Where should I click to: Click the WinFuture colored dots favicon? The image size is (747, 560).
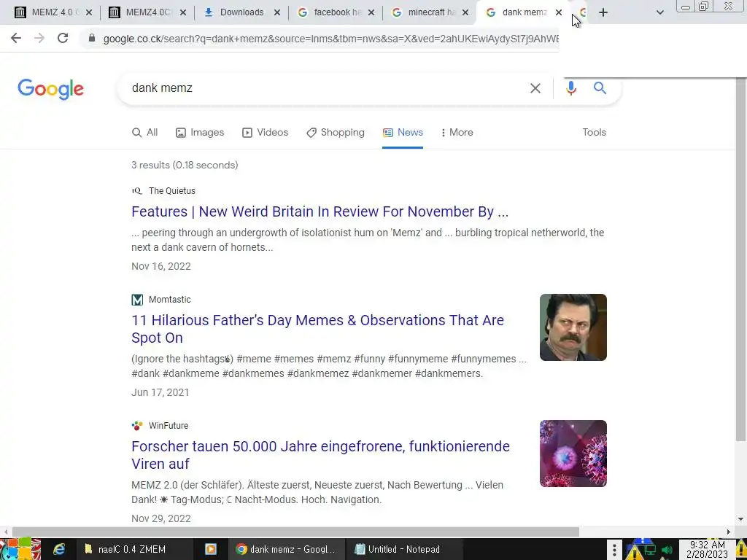137,426
